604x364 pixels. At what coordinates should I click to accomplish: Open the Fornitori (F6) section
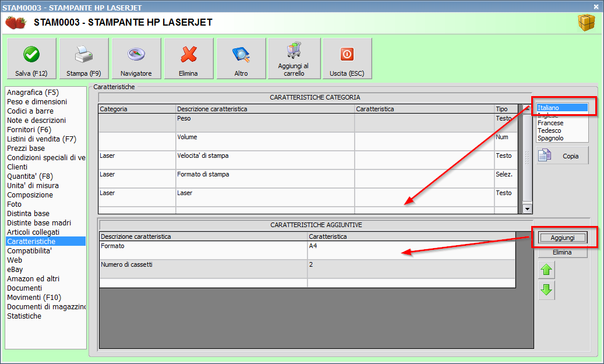45,130
